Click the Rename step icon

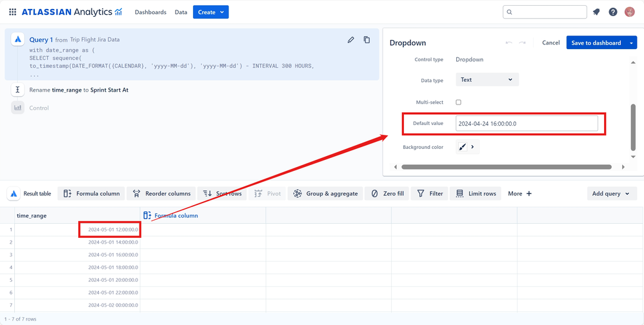[17, 90]
